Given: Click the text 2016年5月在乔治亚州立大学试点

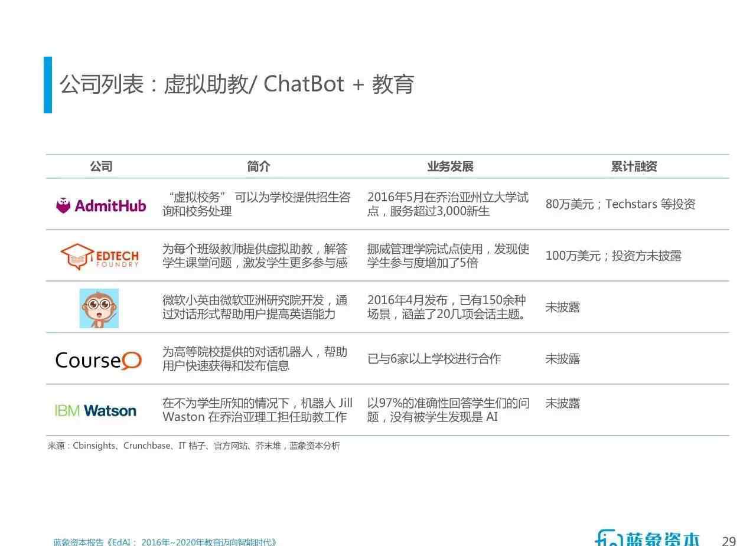Looking at the screenshot, I should pyautogui.click(x=448, y=204).
